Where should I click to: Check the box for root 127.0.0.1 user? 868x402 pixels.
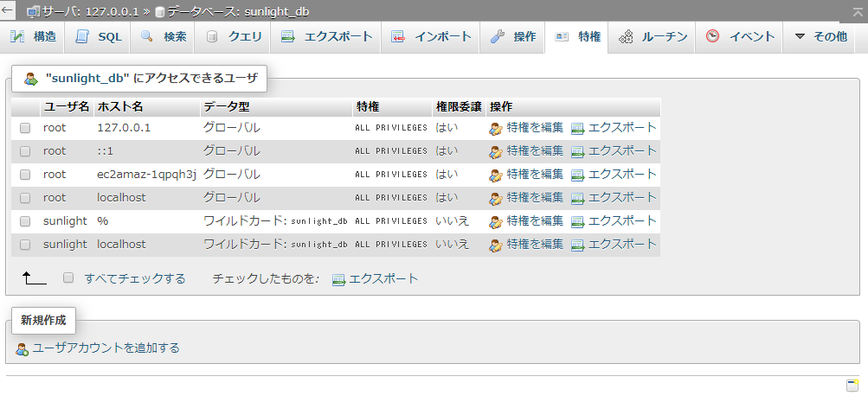pyautogui.click(x=25, y=128)
